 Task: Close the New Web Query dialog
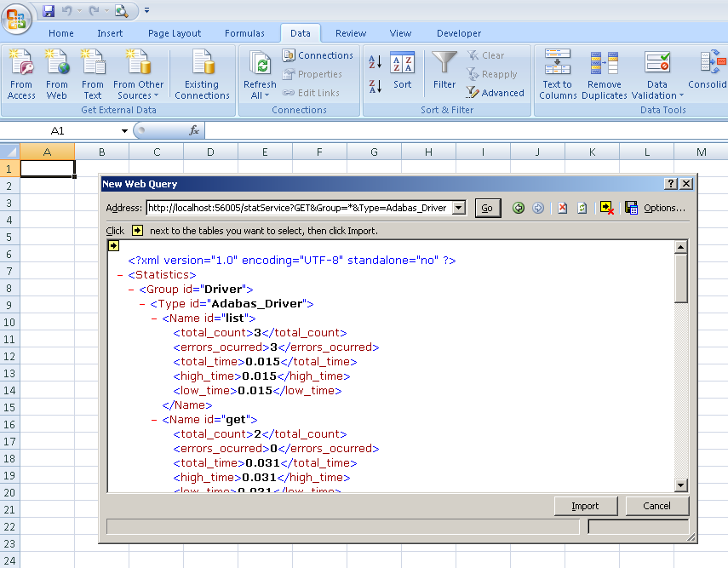[686, 184]
